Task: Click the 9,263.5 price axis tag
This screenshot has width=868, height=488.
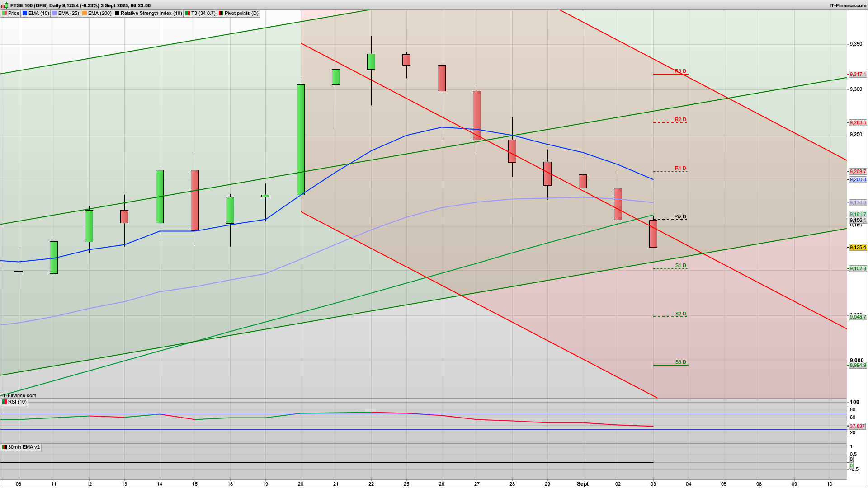Action: [x=858, y=122]
